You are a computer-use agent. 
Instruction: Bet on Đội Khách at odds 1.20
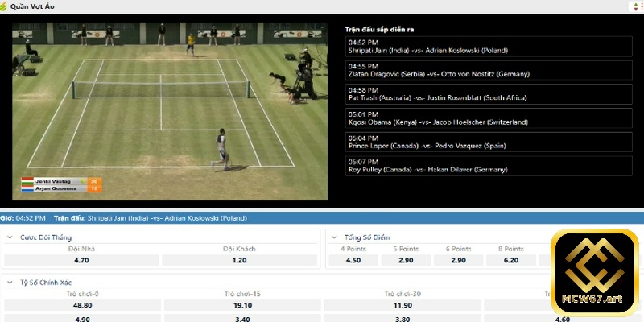coord(240,261)
